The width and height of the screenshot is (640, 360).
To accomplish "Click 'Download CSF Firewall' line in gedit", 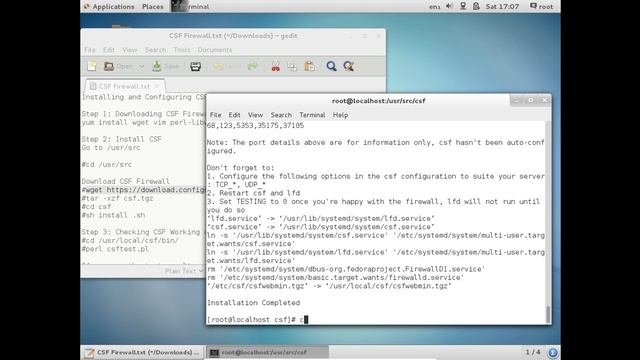I will click(x=126, y=181).
